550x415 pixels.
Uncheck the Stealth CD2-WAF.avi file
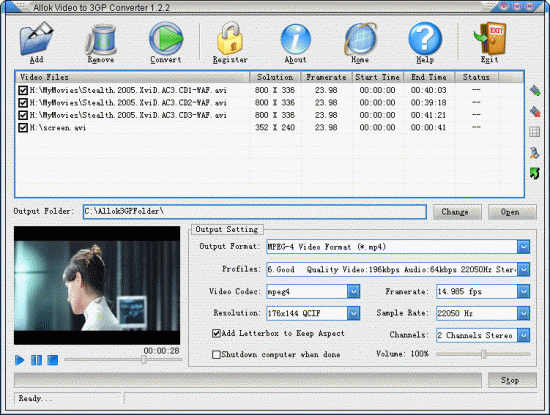pyautogui.click(x=23, y=103)
